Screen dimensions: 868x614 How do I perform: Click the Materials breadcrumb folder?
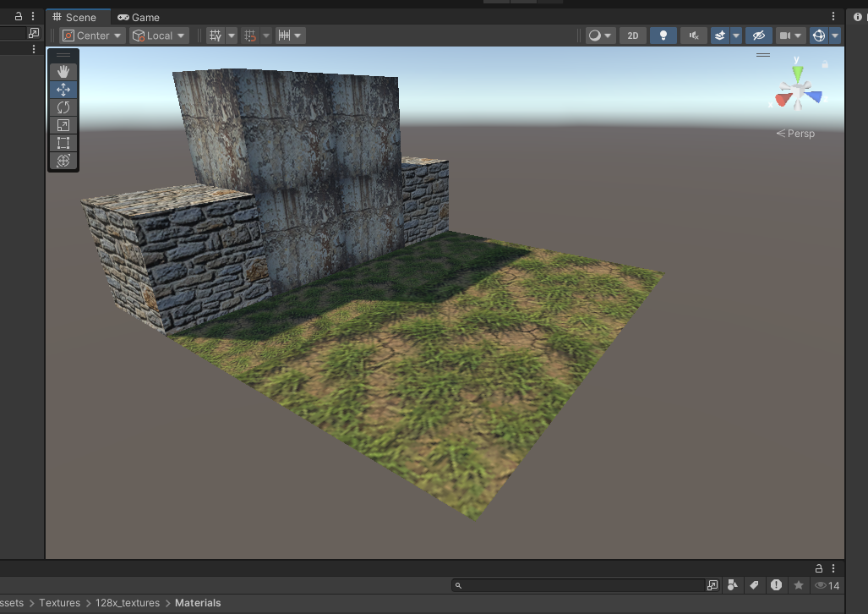198,603
